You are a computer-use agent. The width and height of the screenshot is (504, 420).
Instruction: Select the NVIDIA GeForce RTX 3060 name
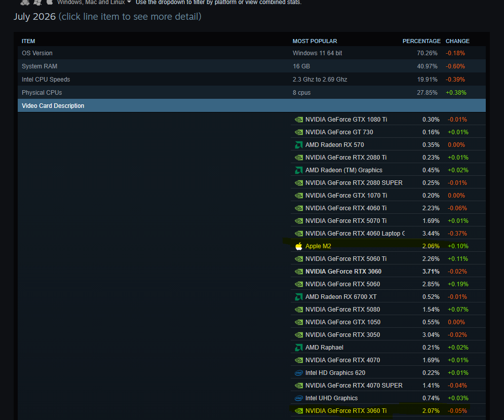pos(343,272)
